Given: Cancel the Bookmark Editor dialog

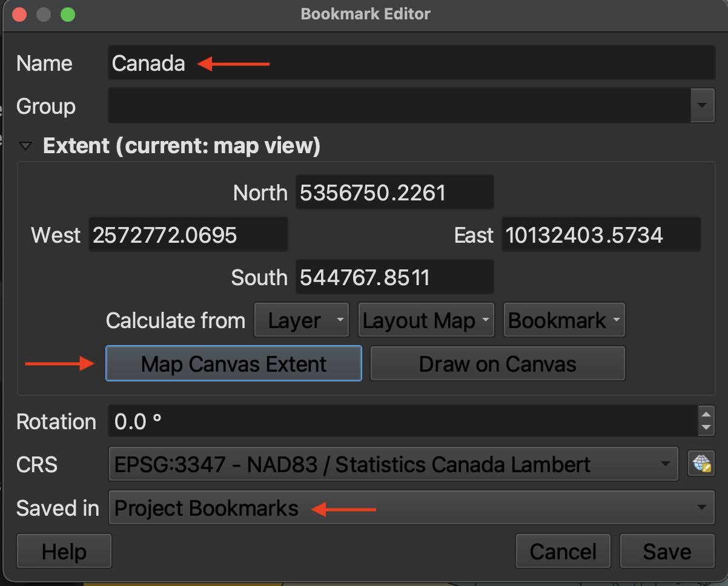Looking at the screenshot, I should [x=563, y=551].
